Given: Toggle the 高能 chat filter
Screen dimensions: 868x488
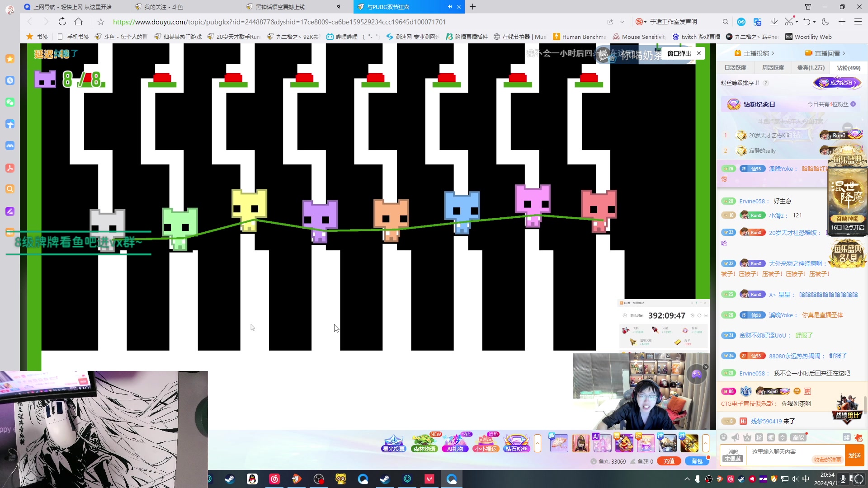Looking at the screenshot, I should (x=798, y=437).
